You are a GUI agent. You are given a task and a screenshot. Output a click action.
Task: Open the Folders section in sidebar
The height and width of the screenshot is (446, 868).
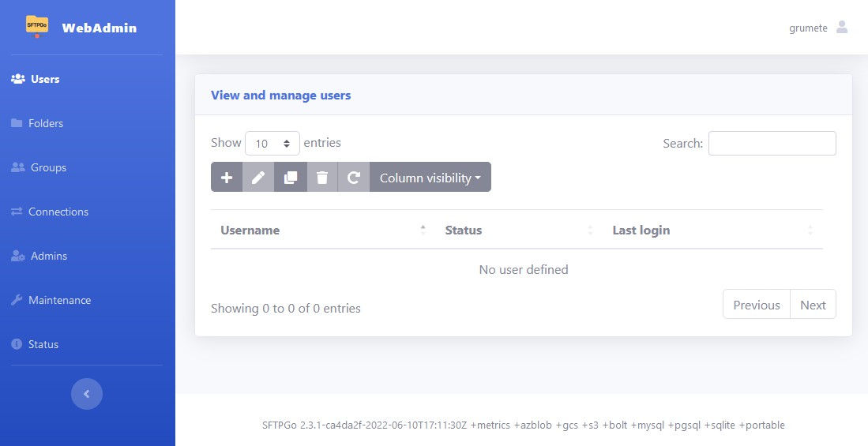click(45, 123)
